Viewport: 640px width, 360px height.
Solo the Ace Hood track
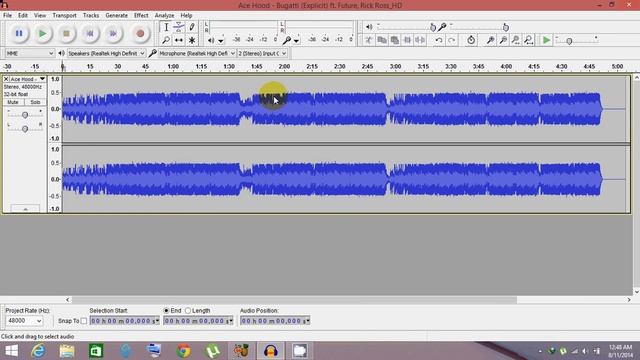(35, 102)
